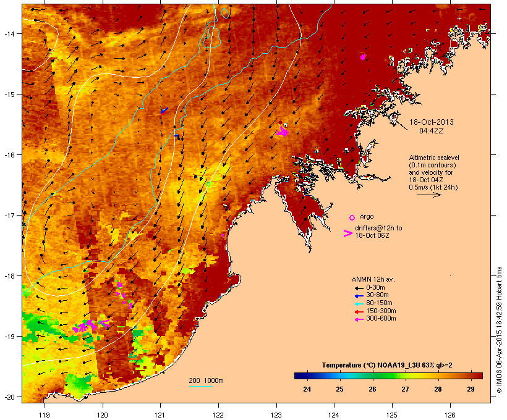
Task: Click the latitude axis label '-18'
Action: coord(9,276)
